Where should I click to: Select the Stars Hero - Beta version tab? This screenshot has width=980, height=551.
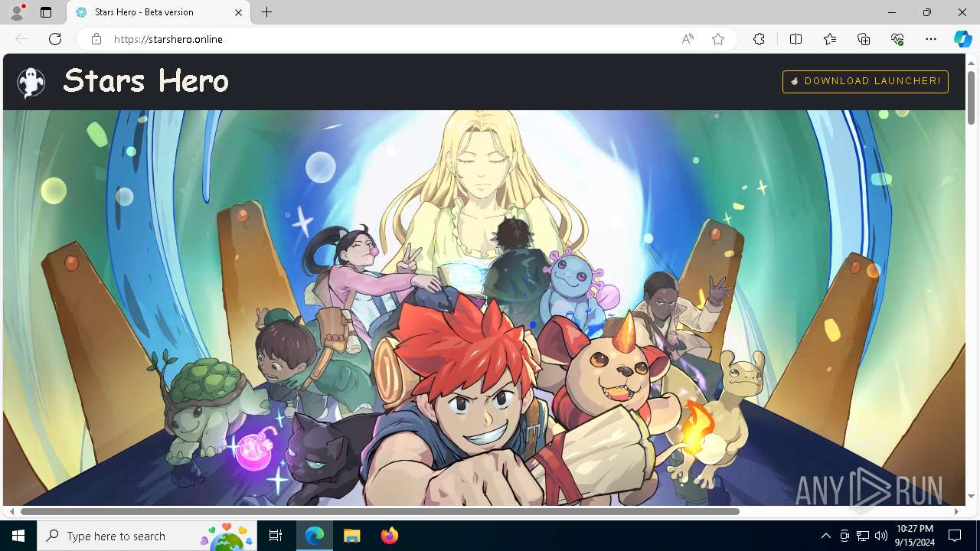coord(158,12)
